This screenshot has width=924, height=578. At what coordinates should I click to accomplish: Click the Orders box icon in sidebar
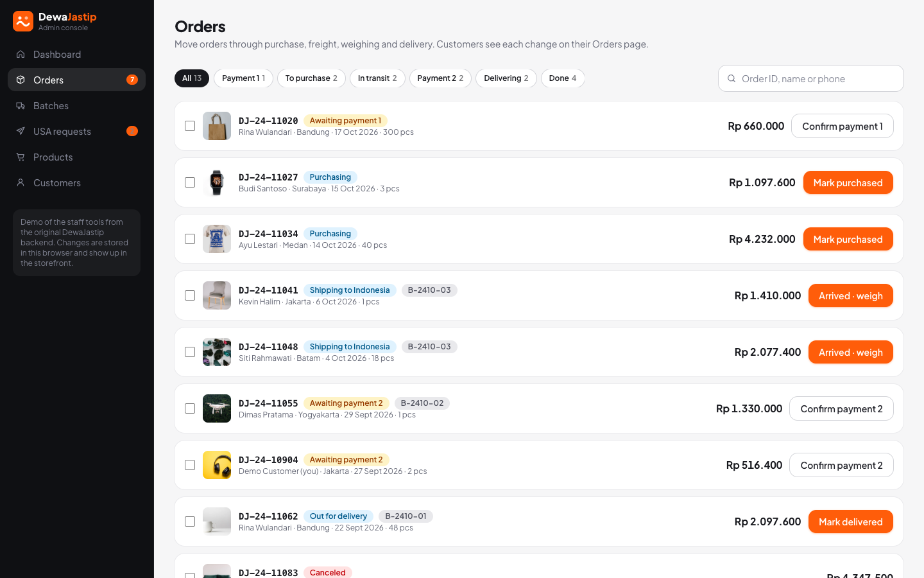21,80
